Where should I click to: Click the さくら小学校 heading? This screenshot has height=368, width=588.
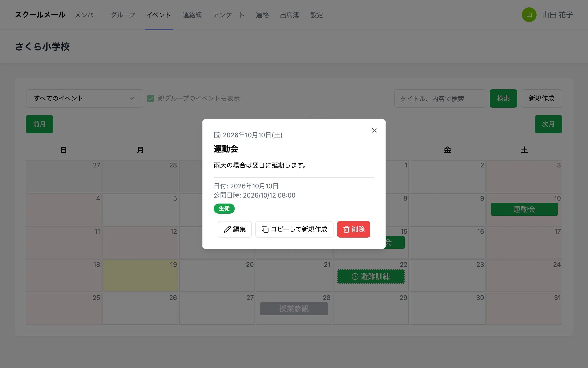[x=42, y=47]
